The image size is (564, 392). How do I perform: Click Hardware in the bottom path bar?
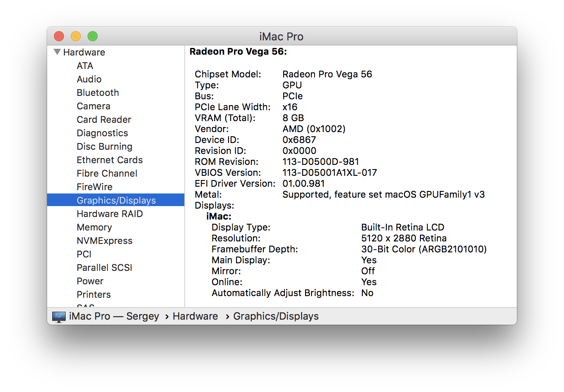coord(195,316)
